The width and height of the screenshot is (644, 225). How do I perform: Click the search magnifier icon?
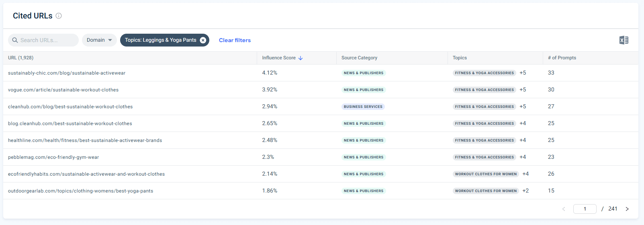point(15,40)
